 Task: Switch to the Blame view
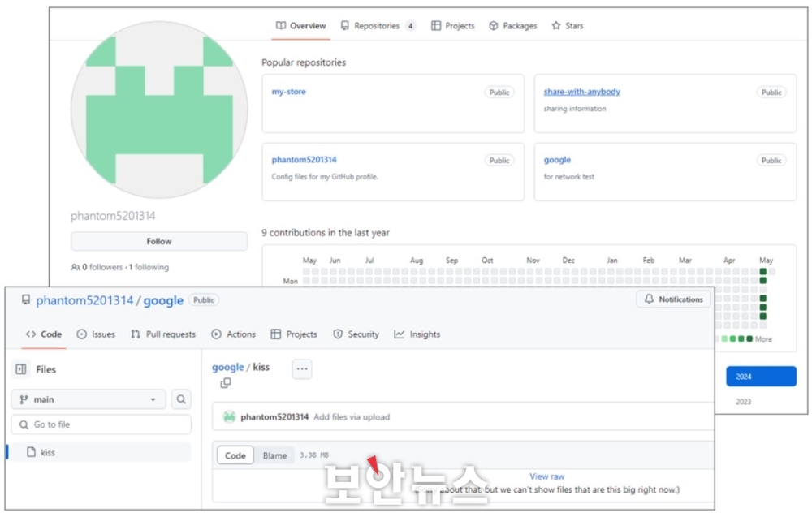tap(274, 455)
